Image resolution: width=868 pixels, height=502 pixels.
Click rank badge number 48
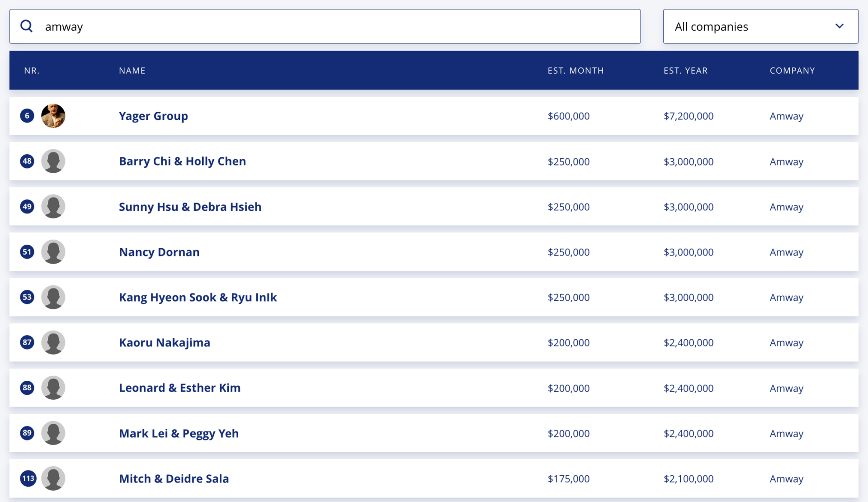[27, 161]
